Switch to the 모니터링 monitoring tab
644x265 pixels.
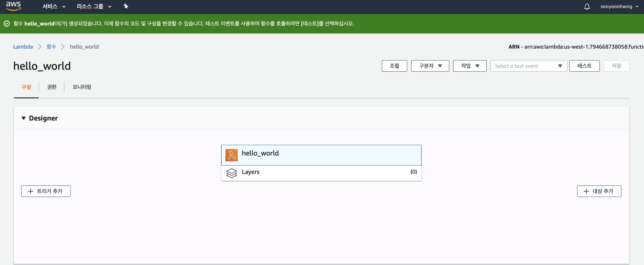click(x=82, y=87)
